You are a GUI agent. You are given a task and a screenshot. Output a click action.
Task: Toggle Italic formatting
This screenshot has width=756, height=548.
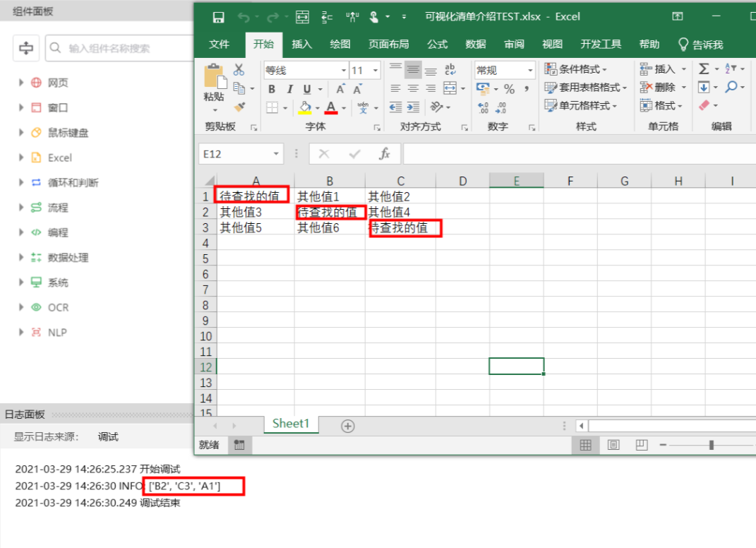coord(290,89)
